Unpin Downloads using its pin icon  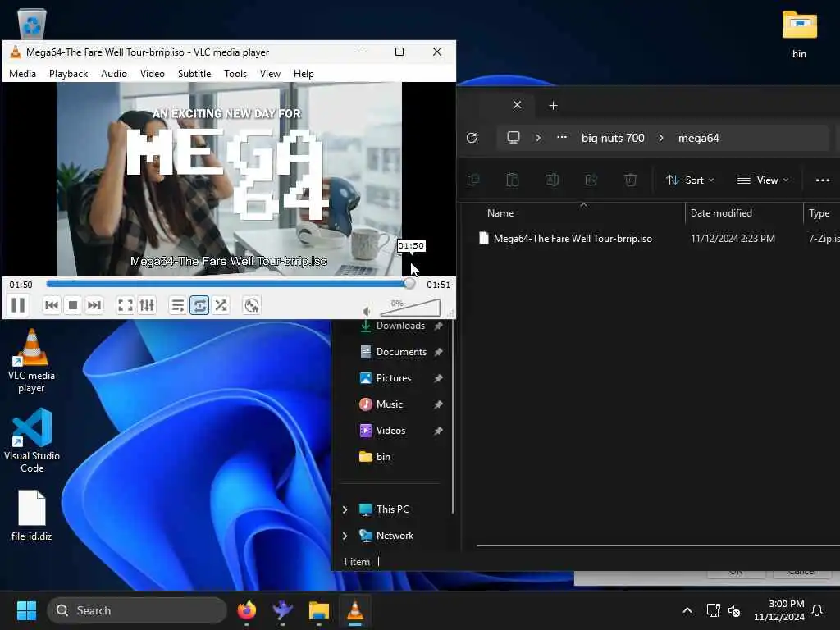coord(438,326)
